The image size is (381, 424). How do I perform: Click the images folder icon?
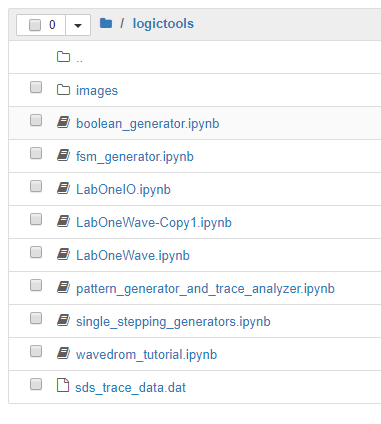63,90
